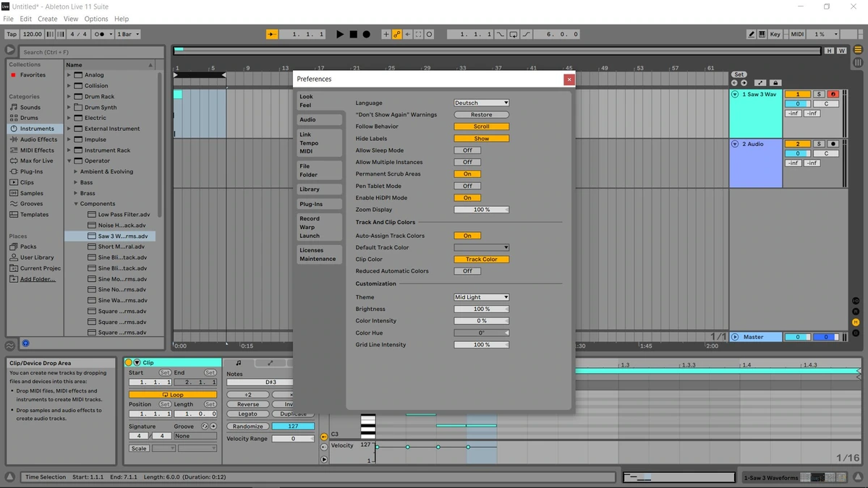
Task: Click the Lock Envelopes padlock icon
Action: pyautogui.click(x=775, y=83)
